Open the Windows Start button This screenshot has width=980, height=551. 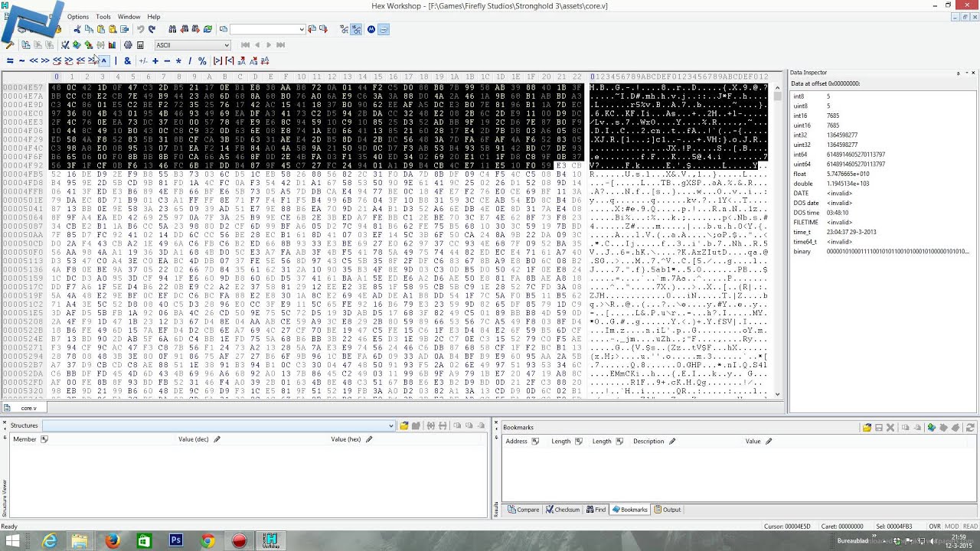click(13, 541)
